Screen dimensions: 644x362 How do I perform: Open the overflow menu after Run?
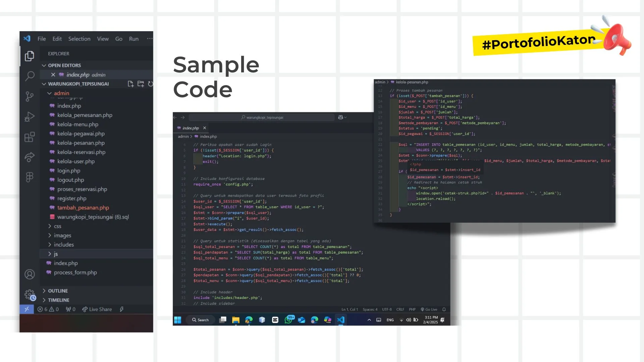tap(150, 39)
